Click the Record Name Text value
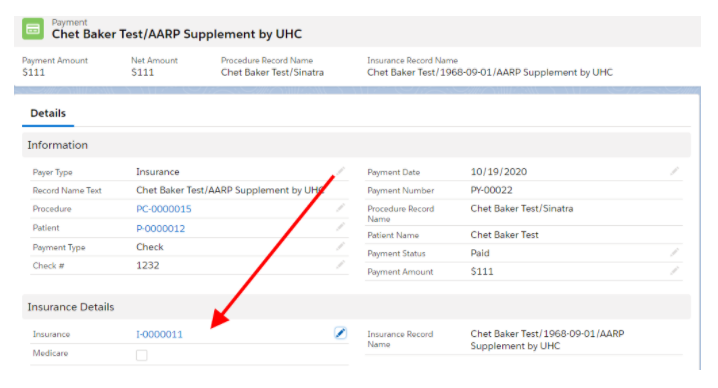This screenshot has height=388, width=718. pos(230,190)
